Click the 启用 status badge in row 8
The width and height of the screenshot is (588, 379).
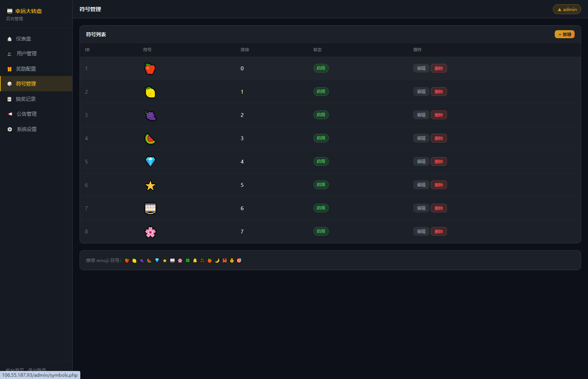321,232
